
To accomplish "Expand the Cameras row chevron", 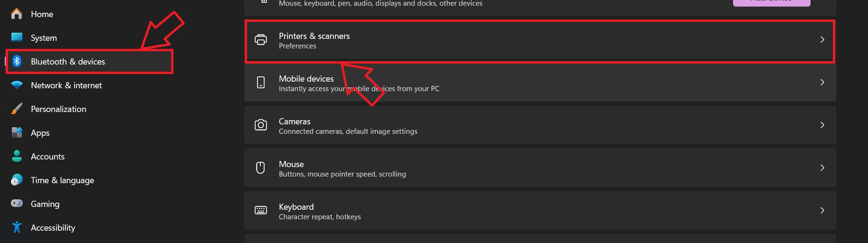I will pos(822,125).
